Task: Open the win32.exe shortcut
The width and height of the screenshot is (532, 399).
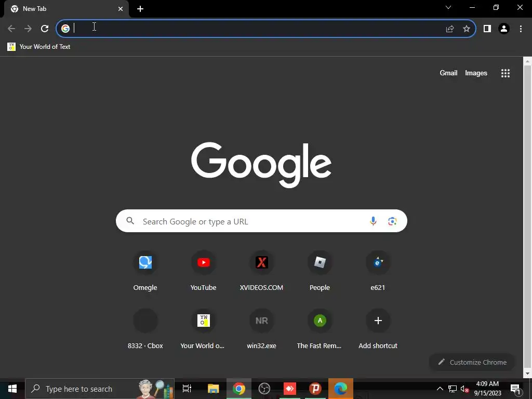Action: (262, 329)
